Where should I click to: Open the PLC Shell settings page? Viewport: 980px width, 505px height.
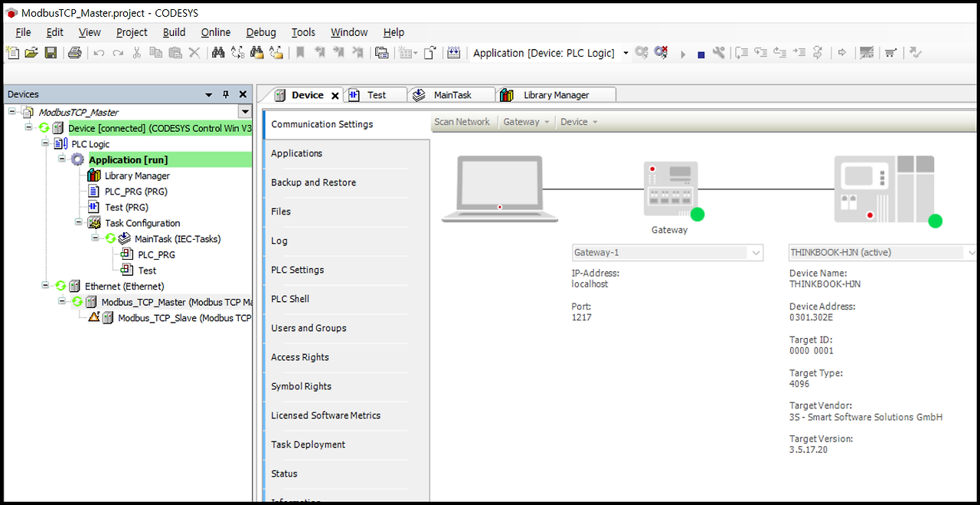tap(291, 299)
